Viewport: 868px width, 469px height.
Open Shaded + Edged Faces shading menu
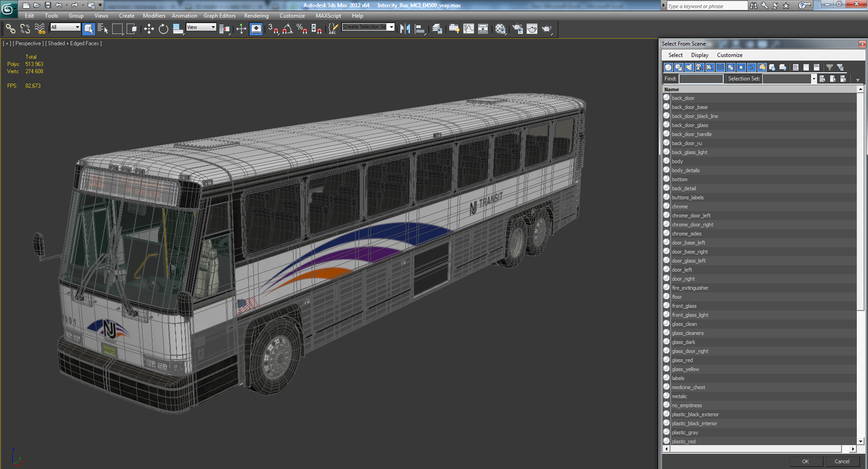74,43
